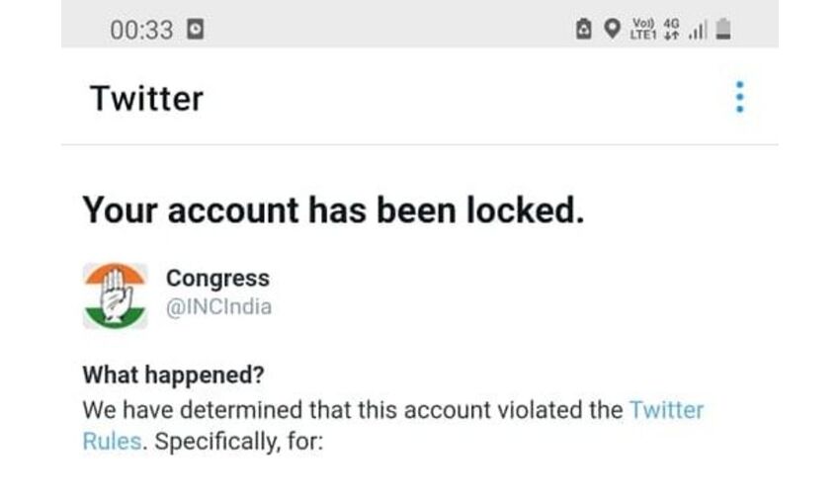This screenshot has height=504, width=840.
Task: Tap the icon left of the location pin
Action: point(585,30)
